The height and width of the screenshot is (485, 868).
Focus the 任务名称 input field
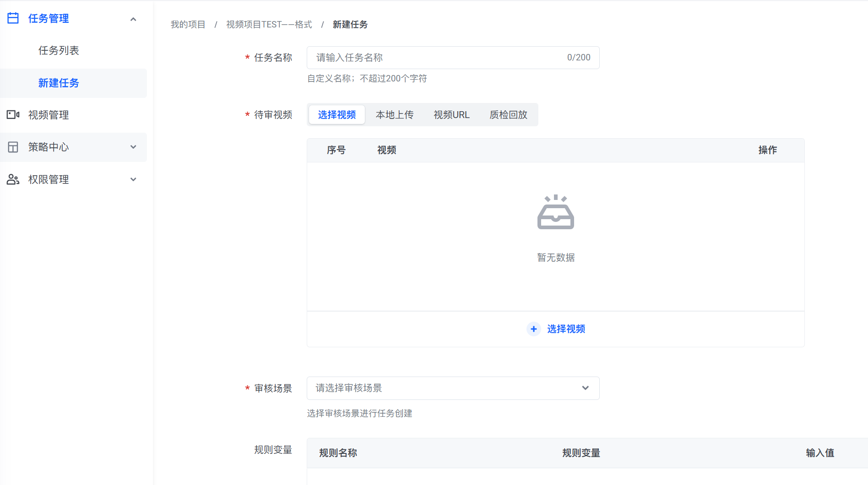coord(453,58)
